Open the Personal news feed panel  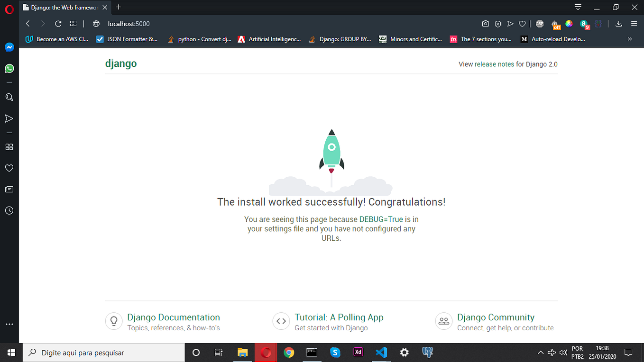pos(9,189)
